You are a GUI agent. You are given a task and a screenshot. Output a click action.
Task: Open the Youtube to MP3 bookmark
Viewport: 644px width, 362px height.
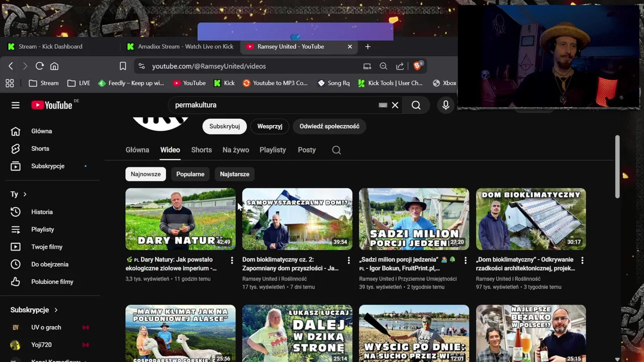pyautogui.click(x=275, y=83)
